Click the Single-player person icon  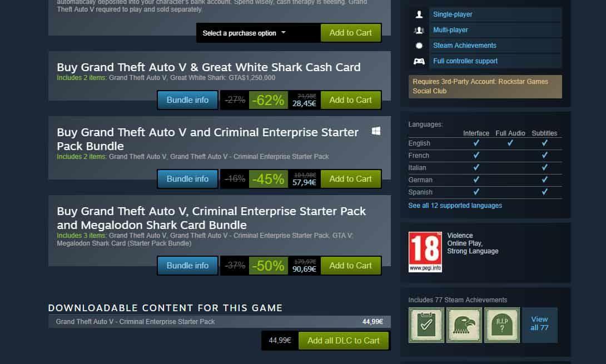point(419,14)
